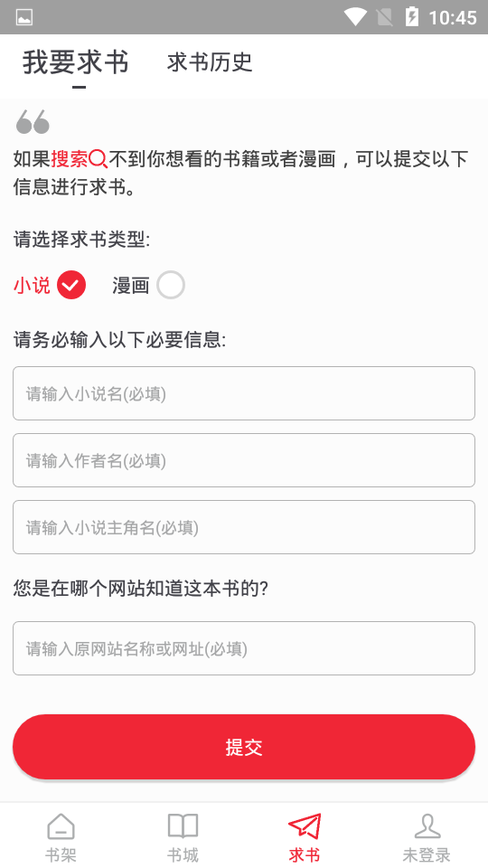Viewport: 488px width, 868px height.
Task: Switch to the 求书历史 tab
Action: pos(210,62)
